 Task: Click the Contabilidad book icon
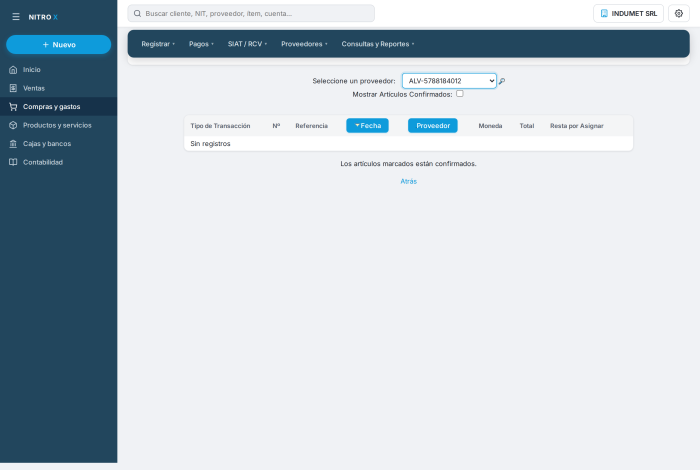pyautogui.click(x=13, y=162)
